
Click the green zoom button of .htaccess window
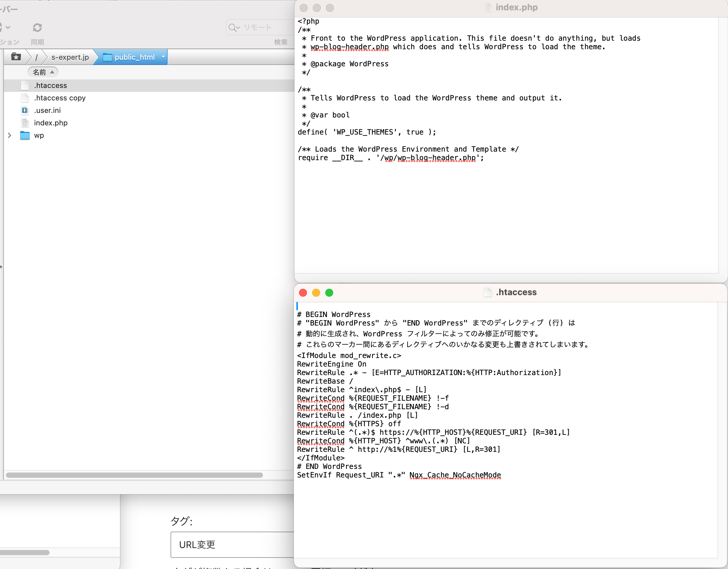tap(329, 292)
